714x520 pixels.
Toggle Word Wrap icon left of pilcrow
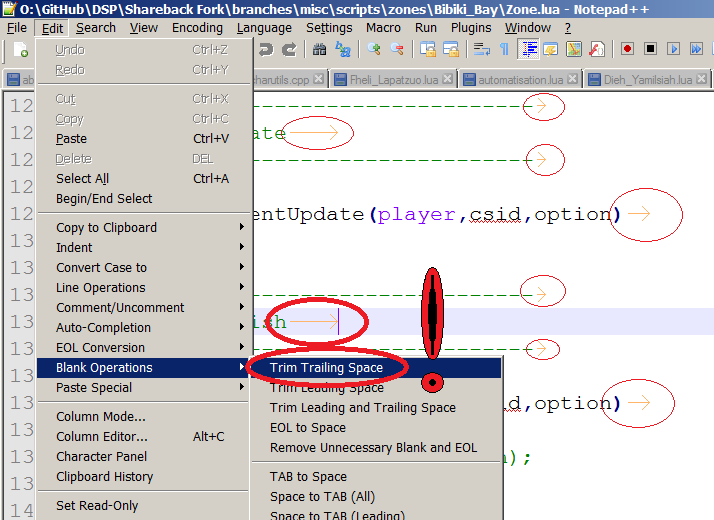point(482,49)
